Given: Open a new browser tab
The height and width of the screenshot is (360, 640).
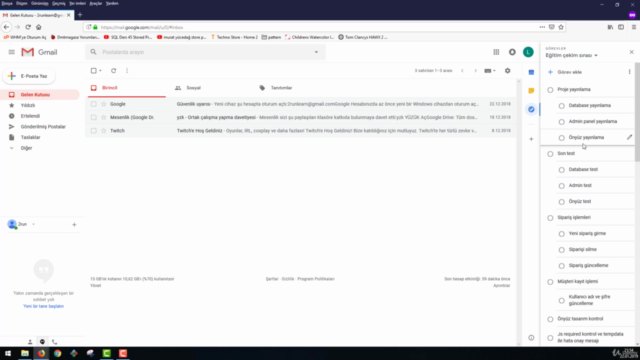Looking at the screenshot, I should 80,15.
